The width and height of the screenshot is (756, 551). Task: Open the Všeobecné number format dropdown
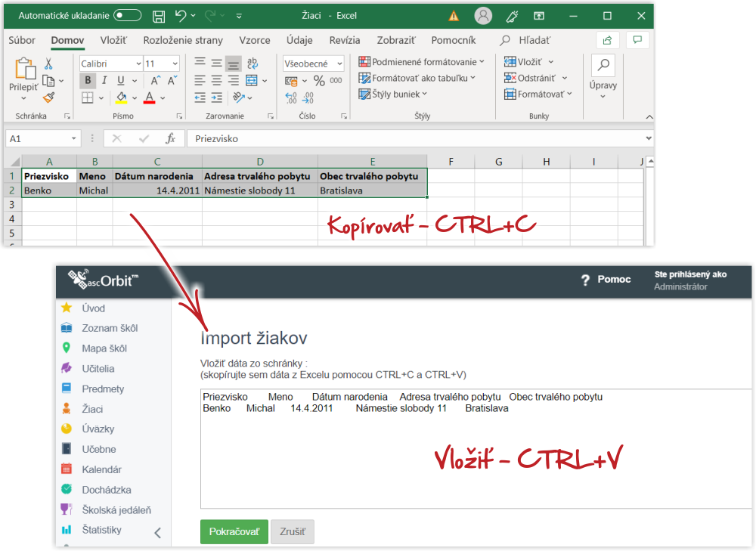339,63
